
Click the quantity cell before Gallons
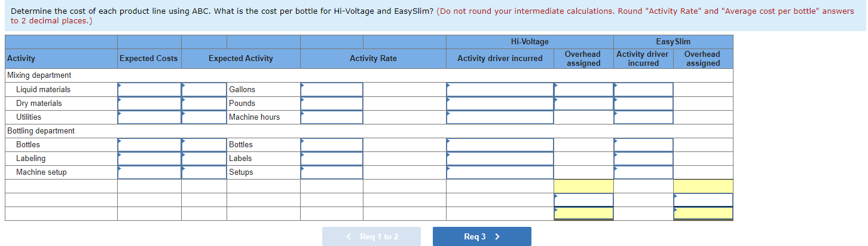pos(204,89)
